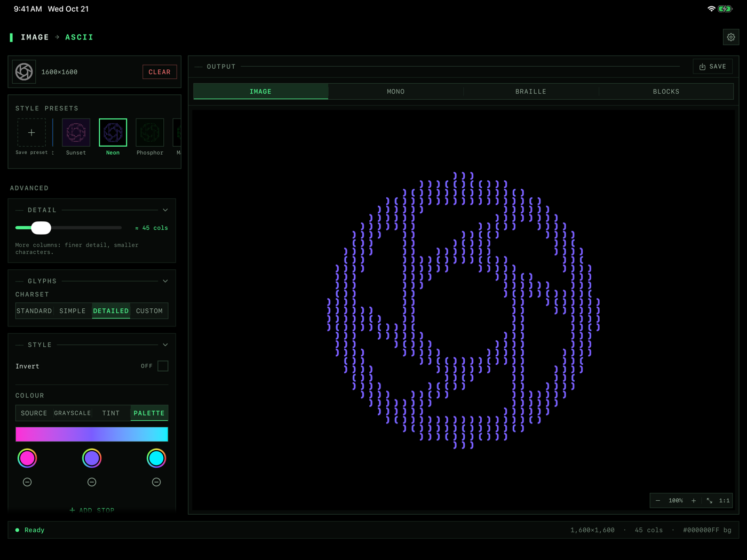Viewport: 747px width, 560px height.
Task: Open settings via the gear icon
Action: pos(730,37)
